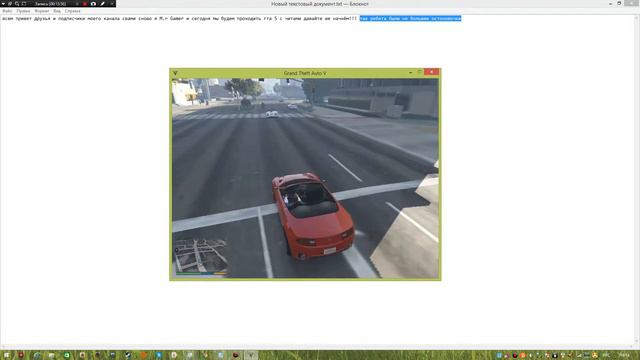Image resolution: width=640 pixels, height=360 pixels.
Task: Minimize the Notepad window
Action: coord(611,3)
